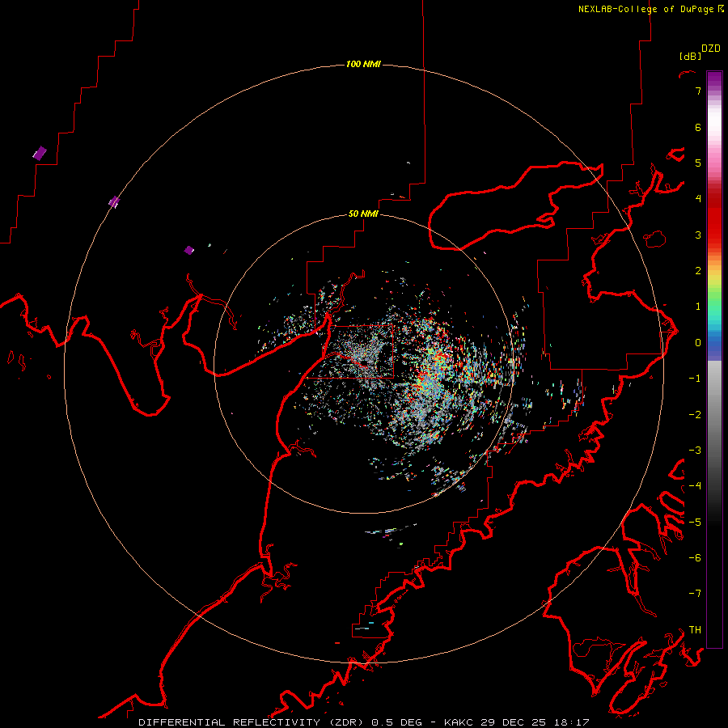Click the -7 value on the color scale
Viewport: 728px width, 728px height.
(x=695, y=594)
